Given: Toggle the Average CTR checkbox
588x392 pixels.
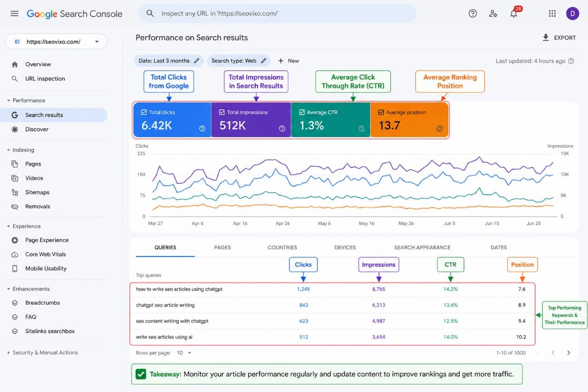Looking at the screenshot, I should [302, 112].
